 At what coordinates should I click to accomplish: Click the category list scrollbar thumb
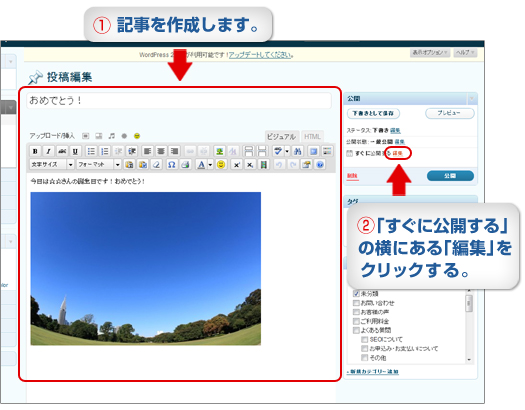tap(469, 304)
